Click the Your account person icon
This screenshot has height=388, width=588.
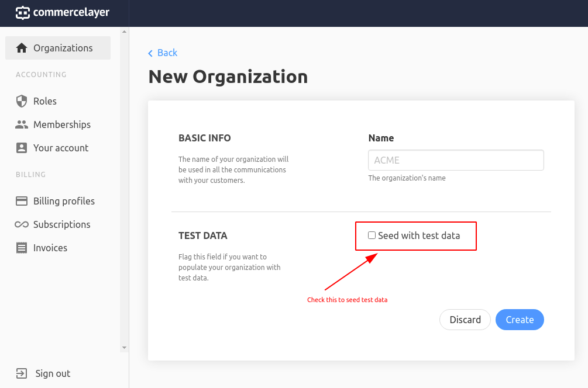(21, 148)
